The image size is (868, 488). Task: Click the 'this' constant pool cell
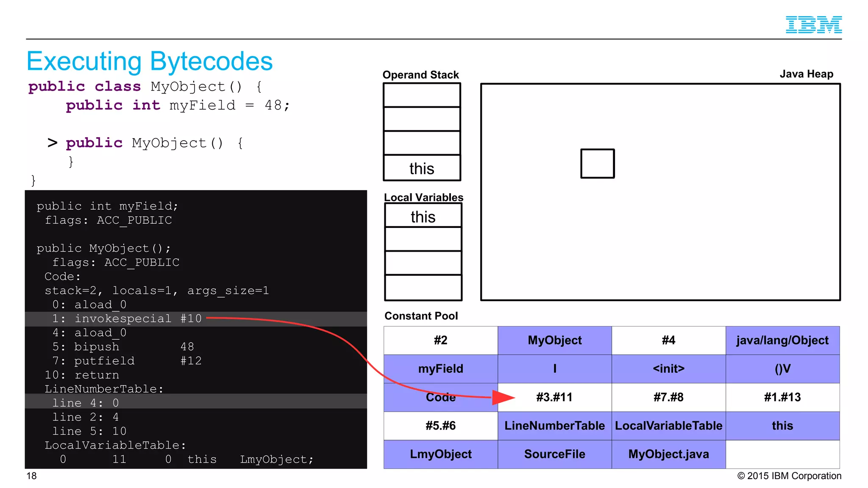(782, 425)
